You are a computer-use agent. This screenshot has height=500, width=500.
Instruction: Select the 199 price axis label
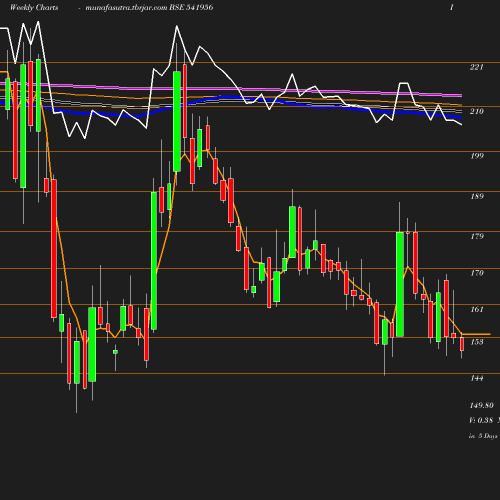(477, 156)
